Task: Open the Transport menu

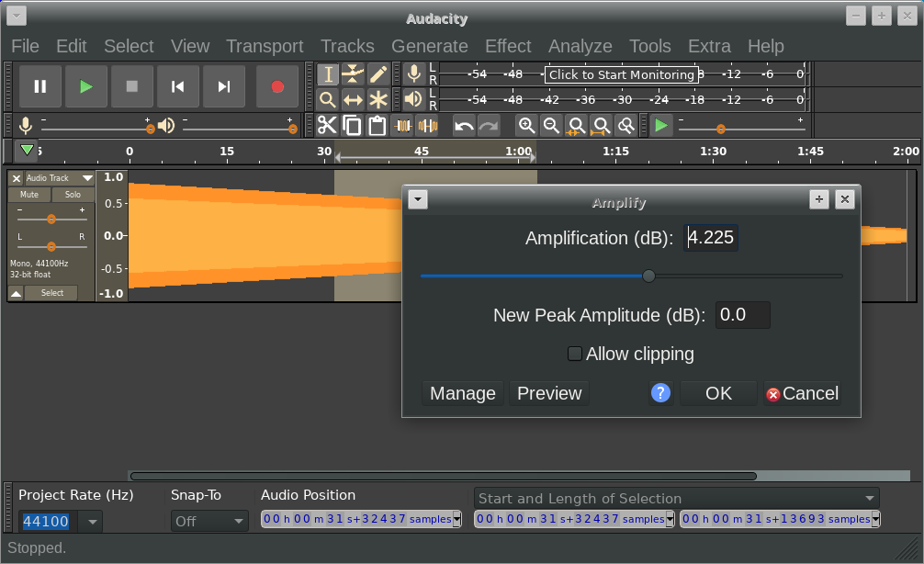Action: tap(265, 46)
